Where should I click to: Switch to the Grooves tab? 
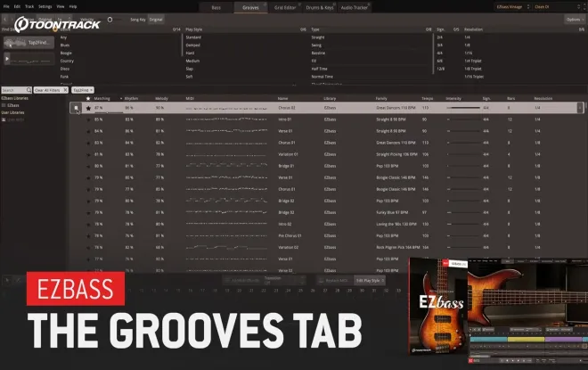(x=250, y=7)
